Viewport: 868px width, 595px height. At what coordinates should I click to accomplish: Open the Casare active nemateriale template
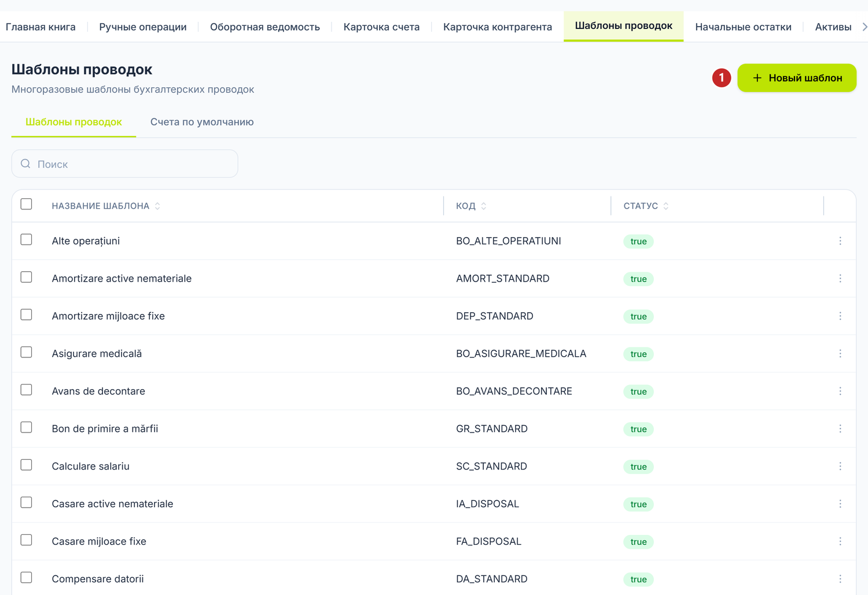[112, 504]
